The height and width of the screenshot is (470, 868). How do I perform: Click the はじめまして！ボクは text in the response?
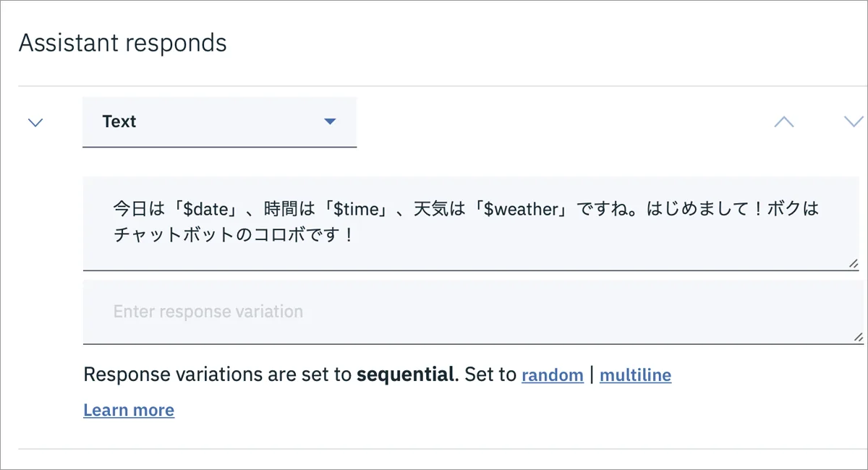coord(733,210)
